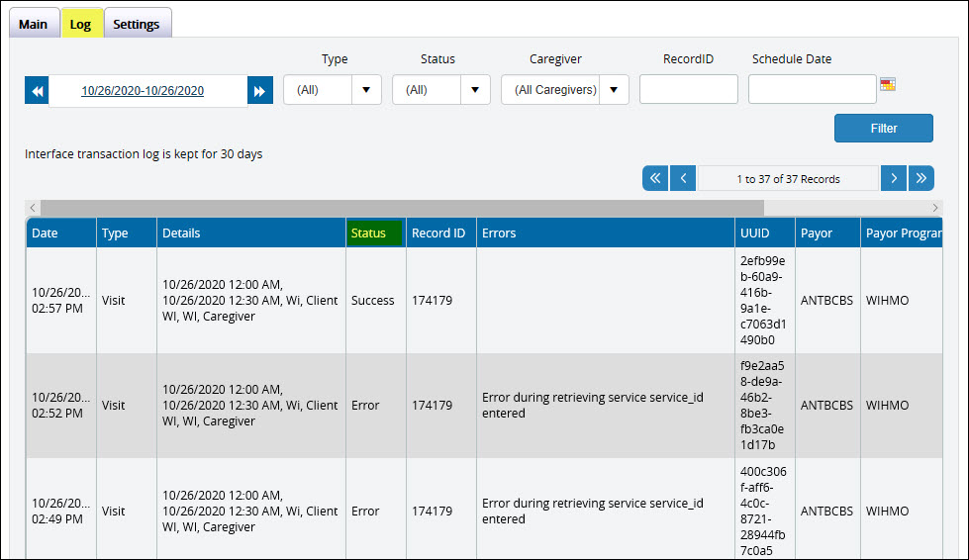Click UUID starting with f9e2aa5
The image size is (969, 560).
pyautogui.click(x=763, y=405)
